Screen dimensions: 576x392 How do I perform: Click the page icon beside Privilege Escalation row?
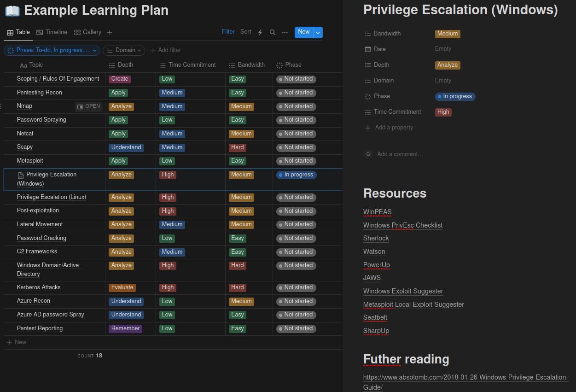tap(20, 175)
